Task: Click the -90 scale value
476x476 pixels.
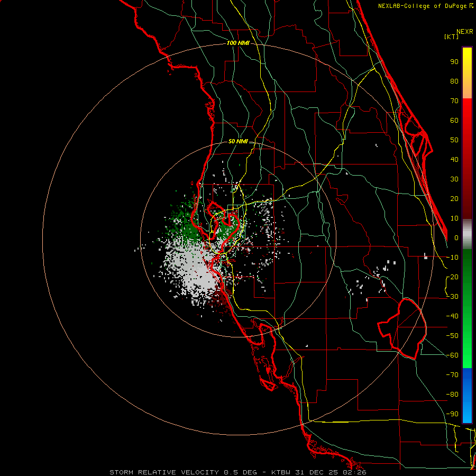Action: click(x=452, y=414)
